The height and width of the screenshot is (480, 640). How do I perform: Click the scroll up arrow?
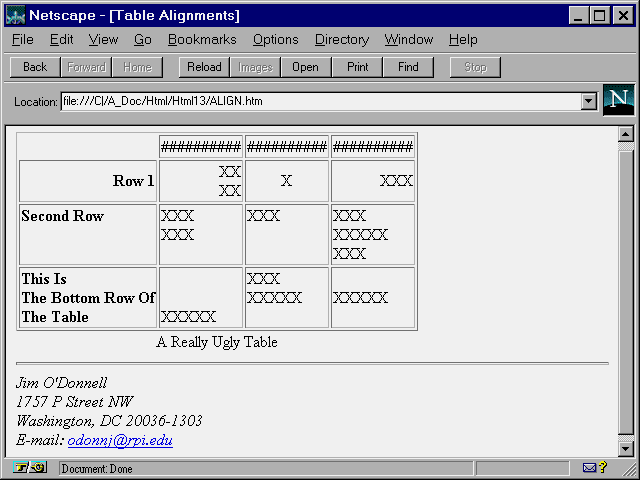(626, 134)
